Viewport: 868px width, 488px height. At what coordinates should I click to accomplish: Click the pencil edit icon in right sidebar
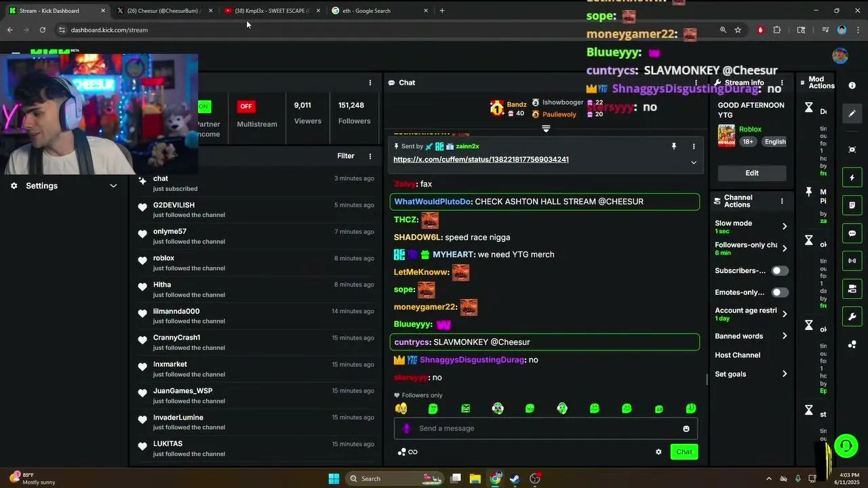click(x=852, y=113)
